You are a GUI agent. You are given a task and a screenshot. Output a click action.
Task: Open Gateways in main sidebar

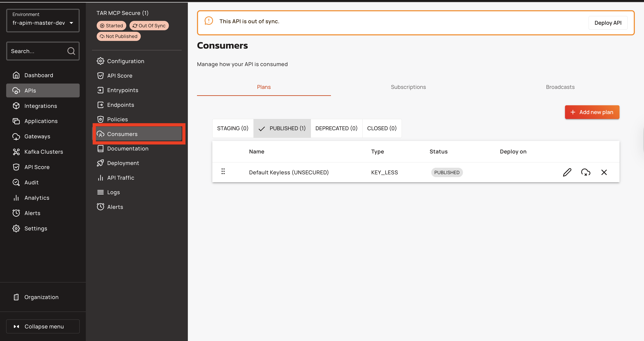[37, 137]
